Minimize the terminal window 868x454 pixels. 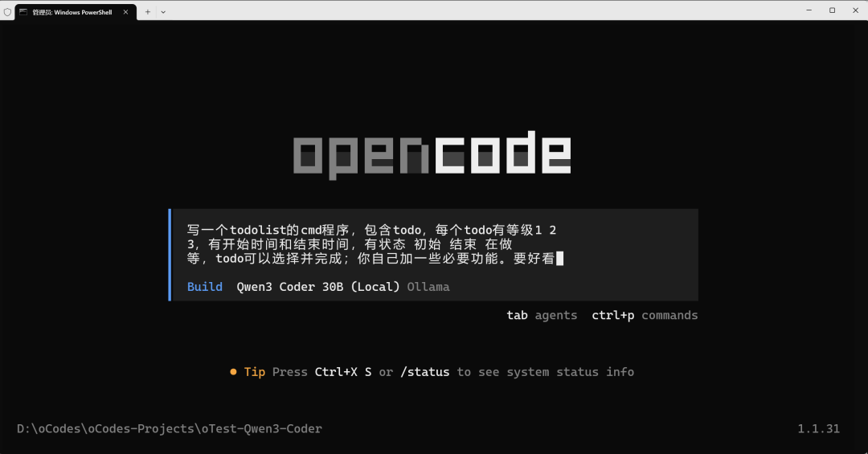click(x=809, y=10)
